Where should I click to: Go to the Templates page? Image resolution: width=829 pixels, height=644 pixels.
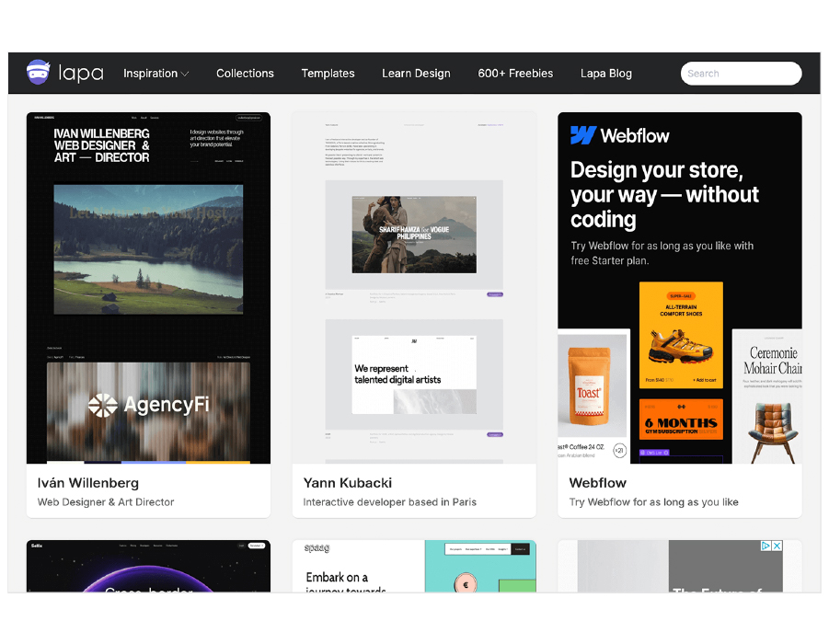[x=328, y=74]
